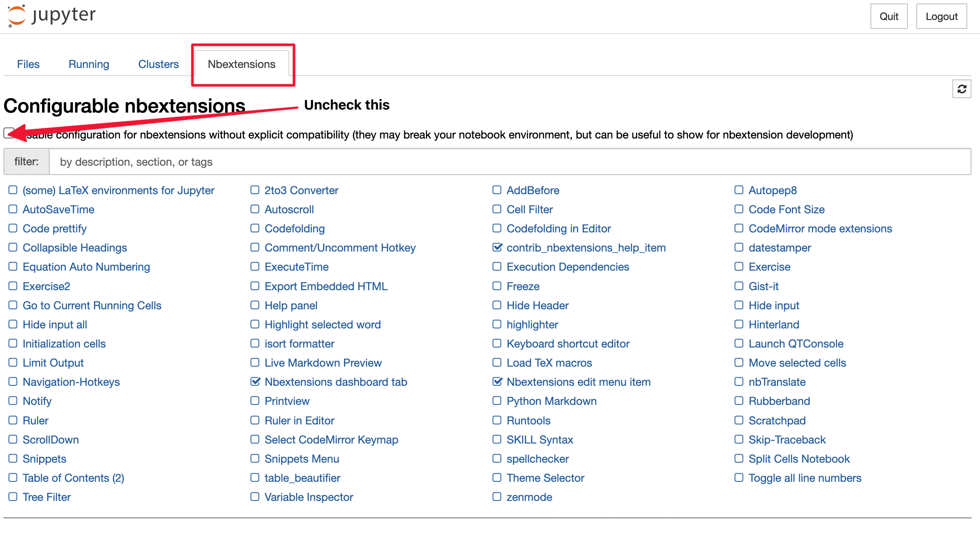Open the Load TeX macros link
Screen dimensions: 980x537
[x=549, y=363]
